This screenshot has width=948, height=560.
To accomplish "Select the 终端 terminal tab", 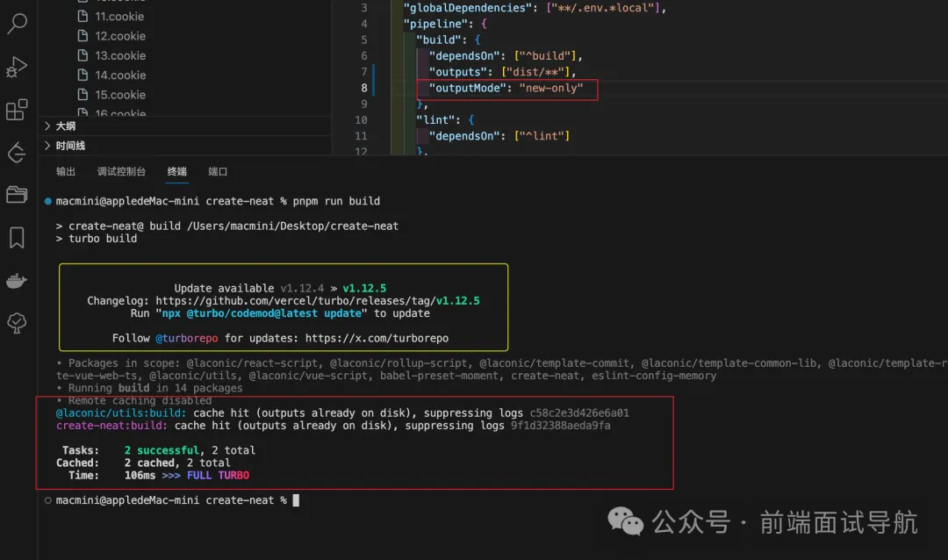I will pos(176,172).
